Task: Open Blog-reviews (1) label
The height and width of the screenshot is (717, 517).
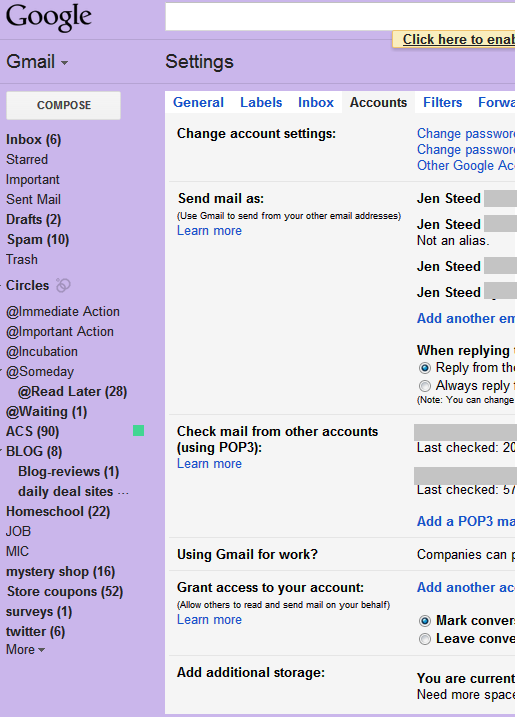Action: pyautogui.click(x=69, y=472)
